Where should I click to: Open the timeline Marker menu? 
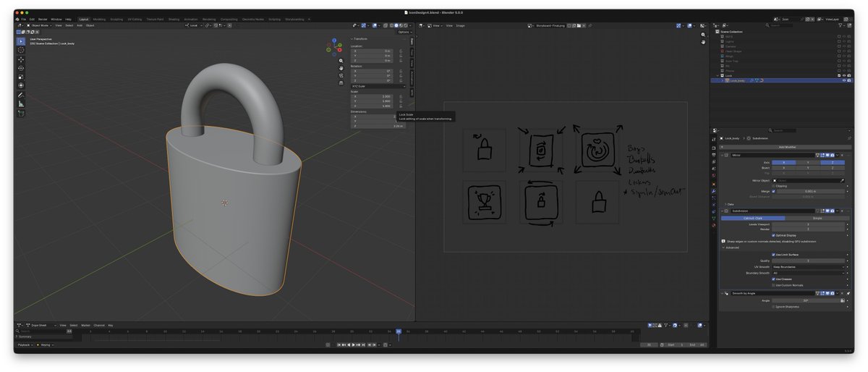tap(85, 325)
